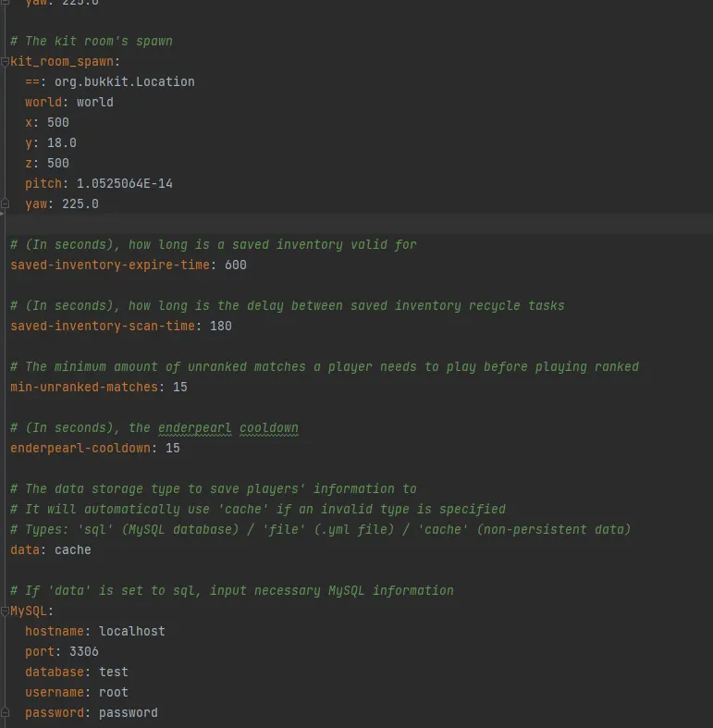This screenshot has height=728, width=713.
Task: Click the hostname value localhost
Action: [x=131, y=632]
